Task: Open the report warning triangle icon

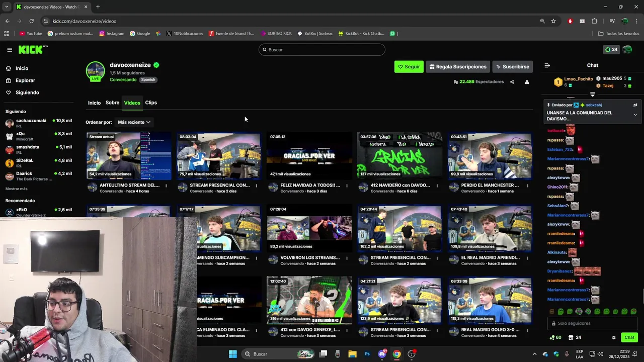Action: click(x=527, y=82)
